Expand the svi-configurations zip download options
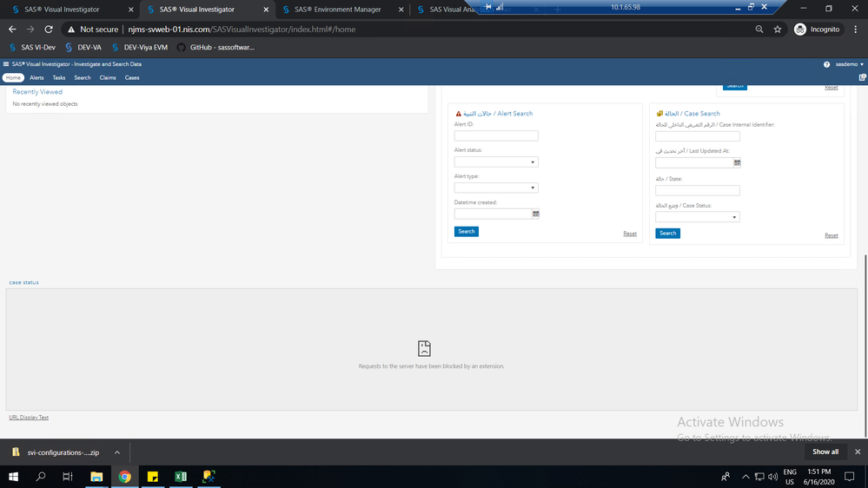Screen dimensions: 868x488 point(116,452)
